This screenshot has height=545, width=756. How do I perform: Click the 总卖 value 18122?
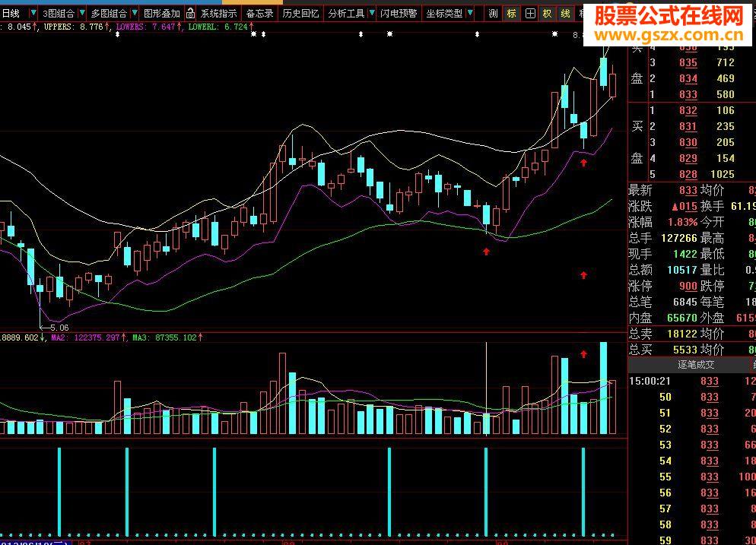[682, 334]
